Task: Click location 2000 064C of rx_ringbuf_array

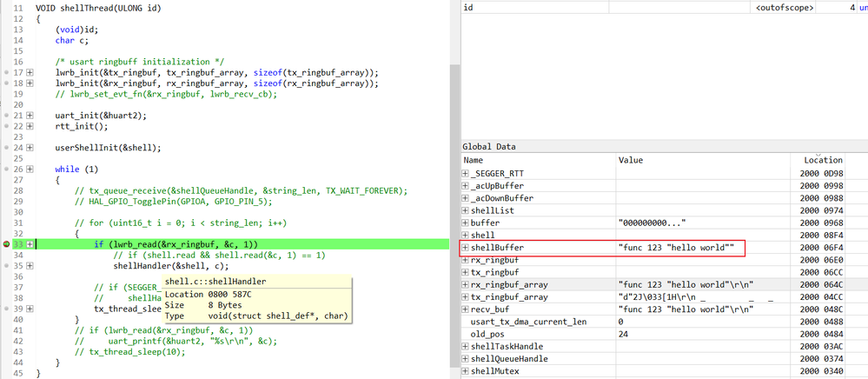Action: pyautogui.click(x=821, y=285)
